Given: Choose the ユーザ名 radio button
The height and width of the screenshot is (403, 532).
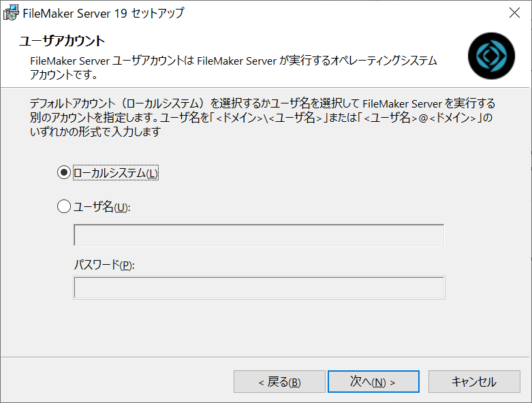Looking at the screenshot, I should click(x=64, y=206).
